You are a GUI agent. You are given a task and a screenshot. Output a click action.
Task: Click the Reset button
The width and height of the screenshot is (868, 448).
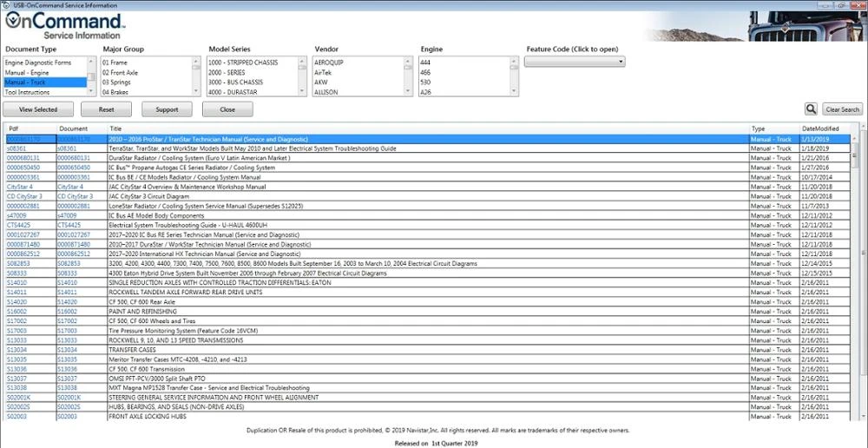tap(106, 109)
